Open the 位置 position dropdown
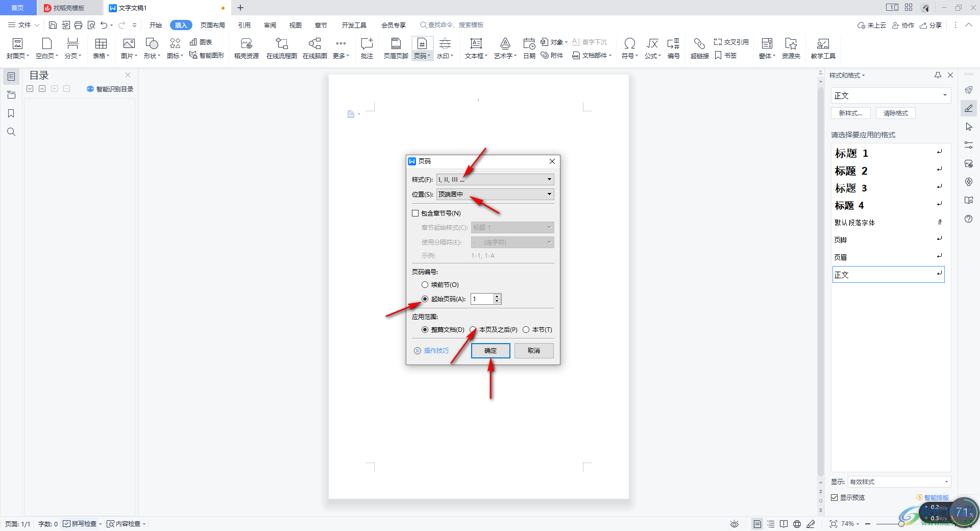This screenshot has height=531, width=980. (495, 194)
